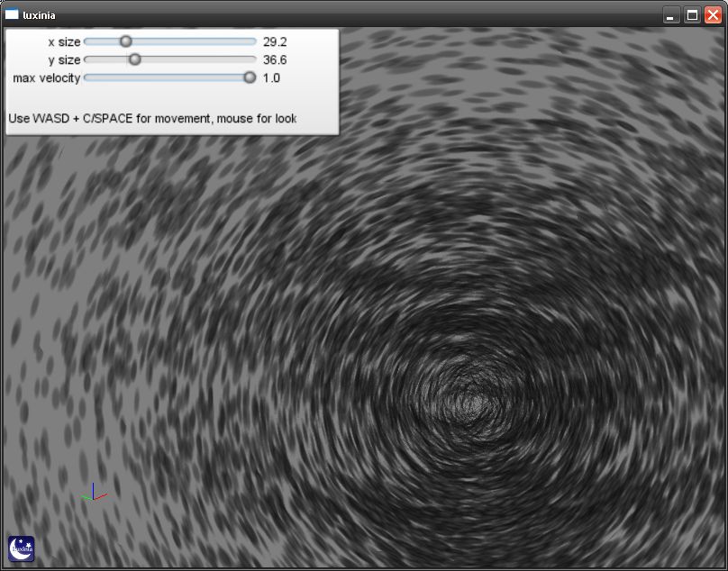Click the max velocity slider thumb
This screenshot has height=571, width=728.
coord(250,78)
